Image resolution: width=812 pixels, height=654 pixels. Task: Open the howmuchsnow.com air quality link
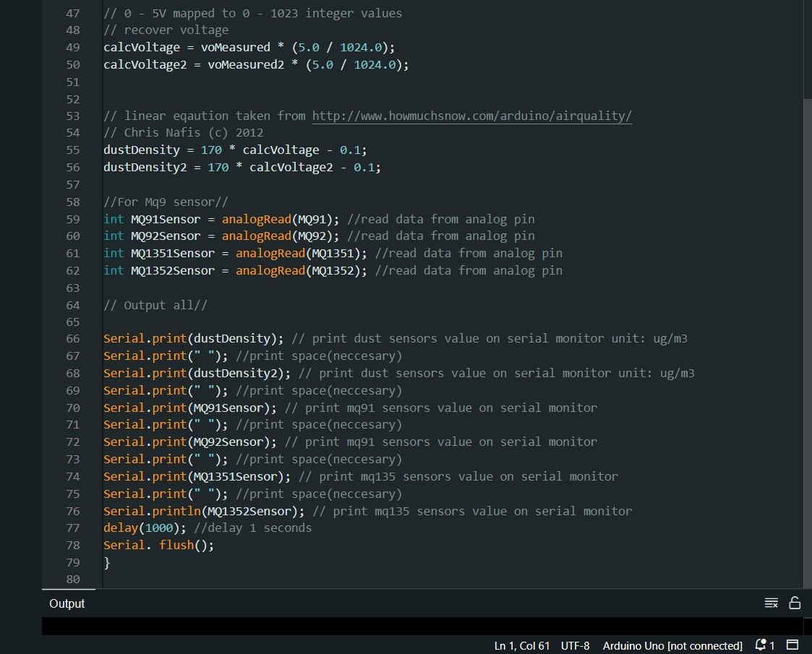pos(471,116)
